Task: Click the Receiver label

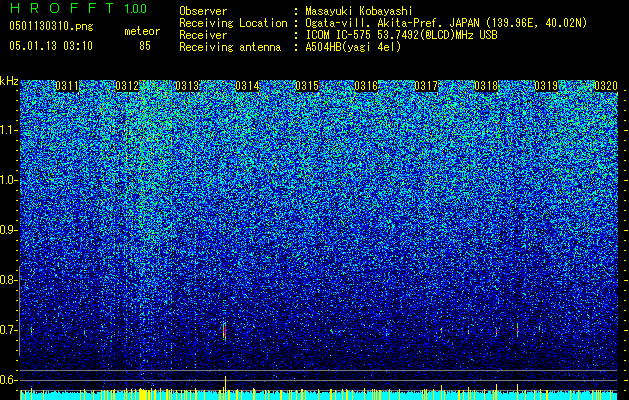Action: pyautogui.click(x=203, y=35)
